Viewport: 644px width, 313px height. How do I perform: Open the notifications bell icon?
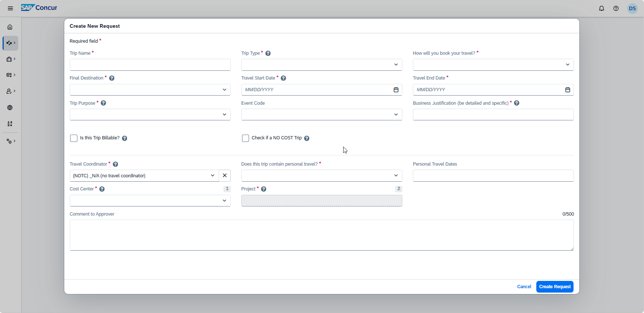click(x=601, y=8)
